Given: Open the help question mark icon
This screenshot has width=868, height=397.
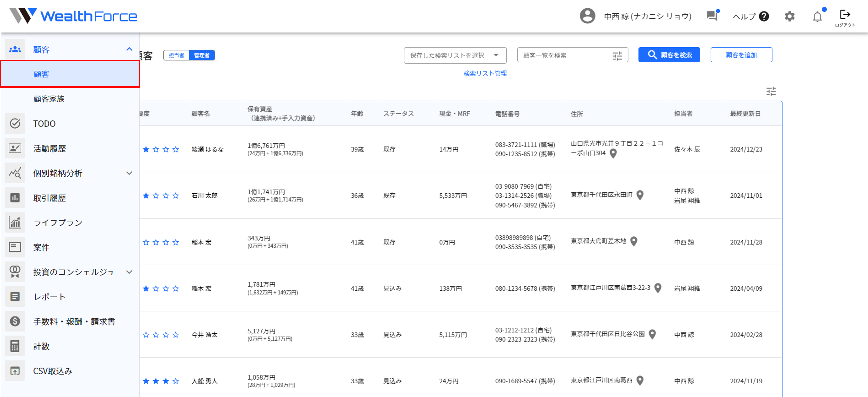Looking at the screenshot, I should (x=764, y=16).
